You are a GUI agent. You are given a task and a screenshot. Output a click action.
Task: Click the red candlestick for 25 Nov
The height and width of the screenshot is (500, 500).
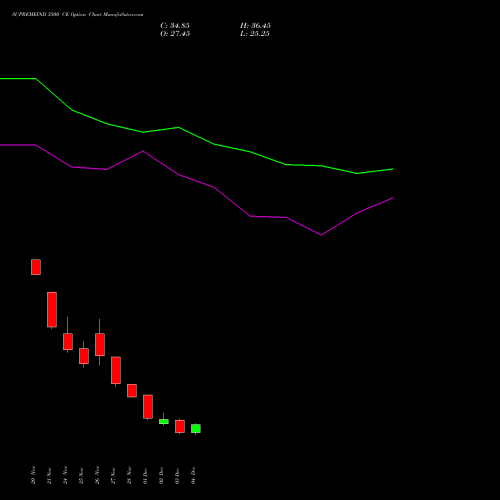pos(84,356)
